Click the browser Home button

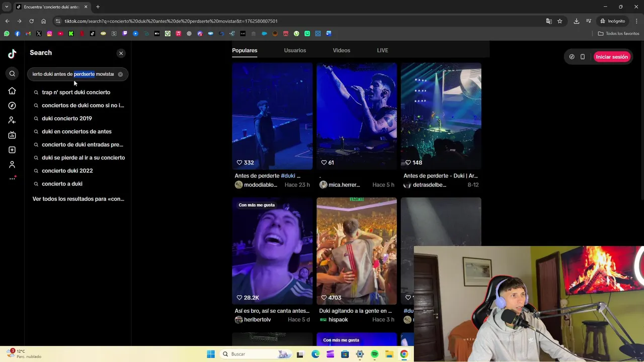[43, 21]
